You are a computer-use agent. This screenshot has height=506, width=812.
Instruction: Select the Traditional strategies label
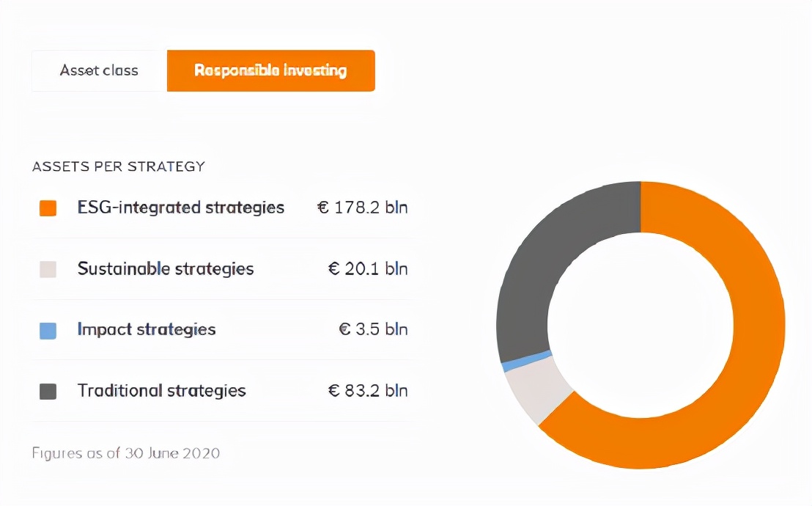[x=161, y=391]
